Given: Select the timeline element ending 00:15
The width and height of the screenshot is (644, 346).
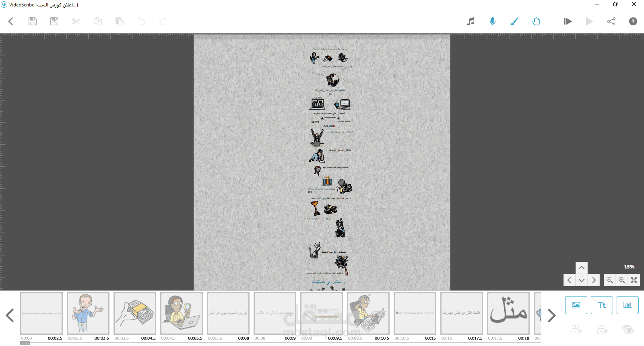Looking at the screenshot, I should (x=415, y=313).
